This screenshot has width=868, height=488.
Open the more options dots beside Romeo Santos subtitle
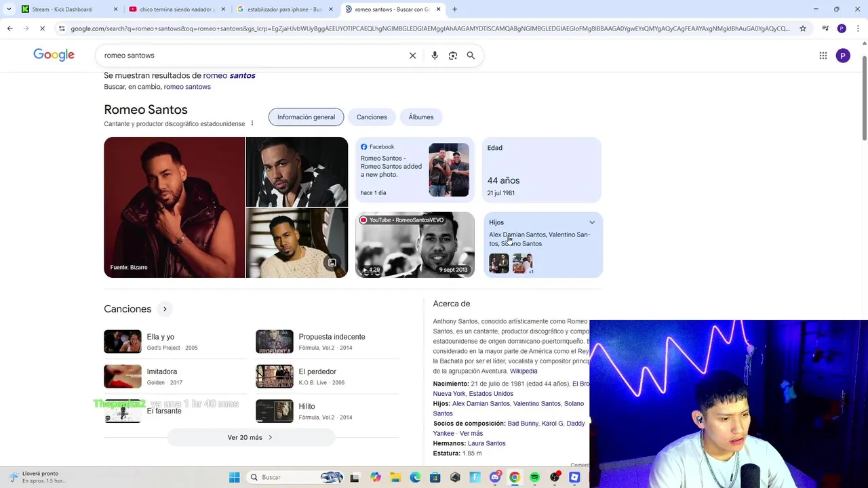(x=252, y=123)
